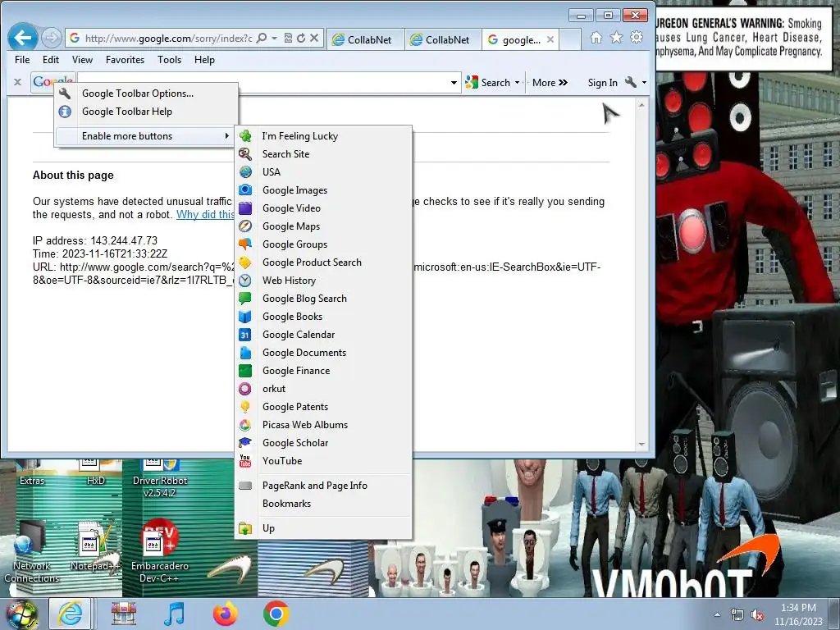This screenshot has height=630, width=840.
Task: Open the Favorites menu
Action: (x=125, y=59)
